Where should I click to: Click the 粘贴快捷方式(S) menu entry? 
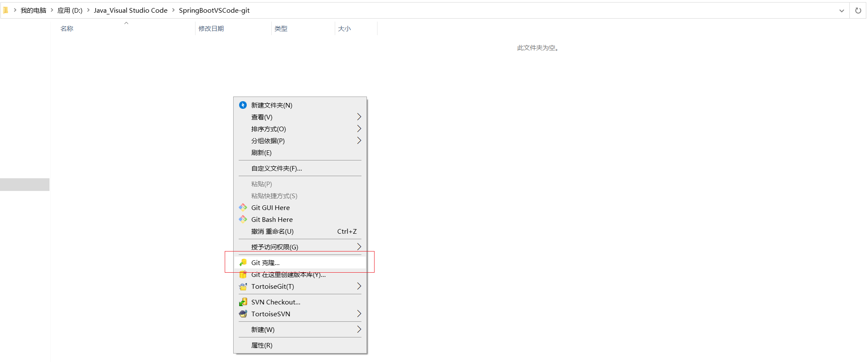pos(300,196)
